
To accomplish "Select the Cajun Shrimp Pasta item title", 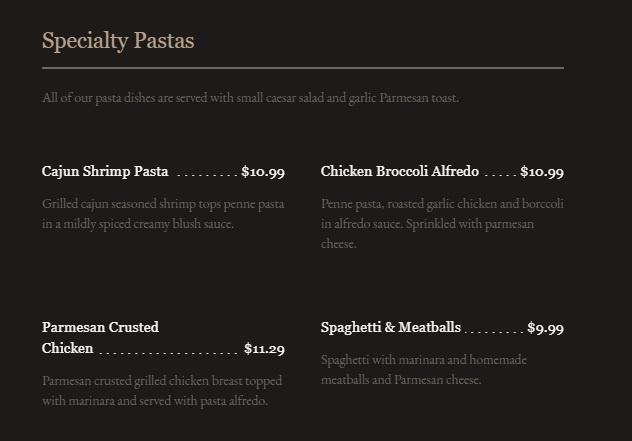I will coord(105,172).
